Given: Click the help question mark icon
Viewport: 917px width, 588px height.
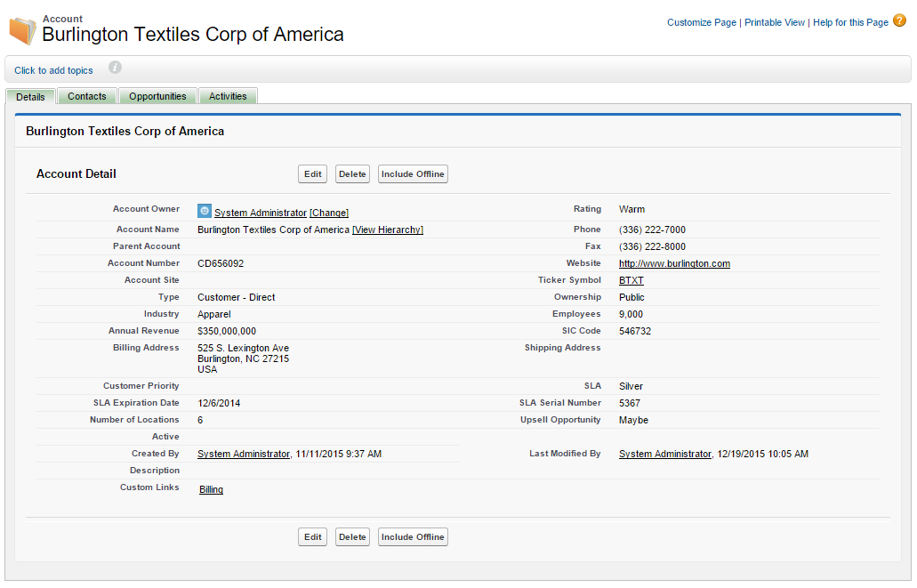Looking at the screenshot, I should tap(899, 21).
